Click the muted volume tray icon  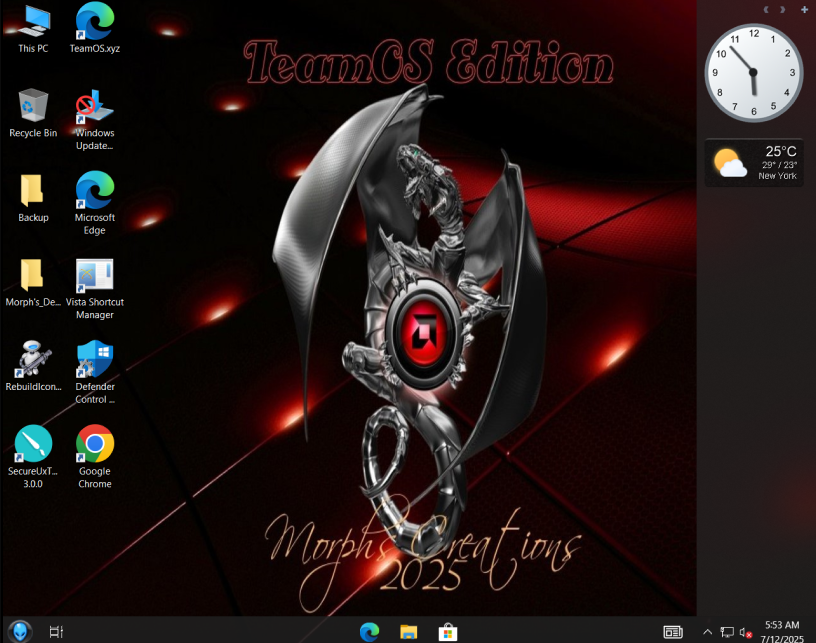pyautogui.click(x=745, y=633)
